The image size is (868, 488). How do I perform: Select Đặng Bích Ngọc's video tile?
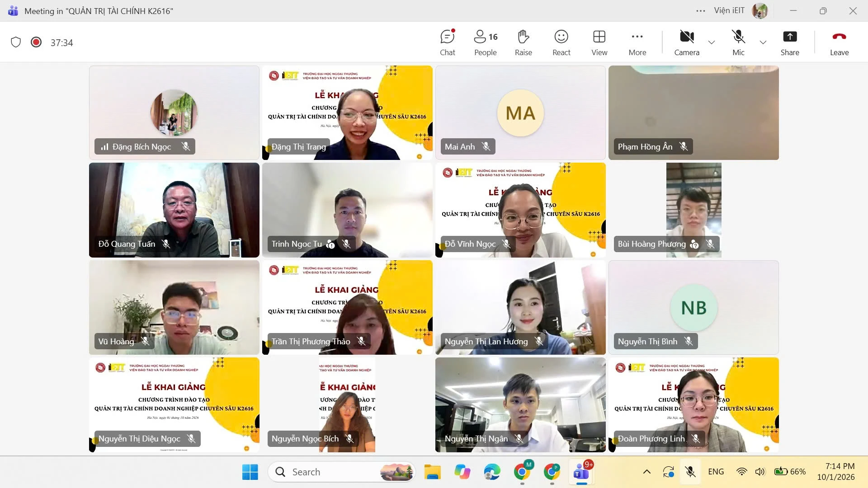point(174,113)
